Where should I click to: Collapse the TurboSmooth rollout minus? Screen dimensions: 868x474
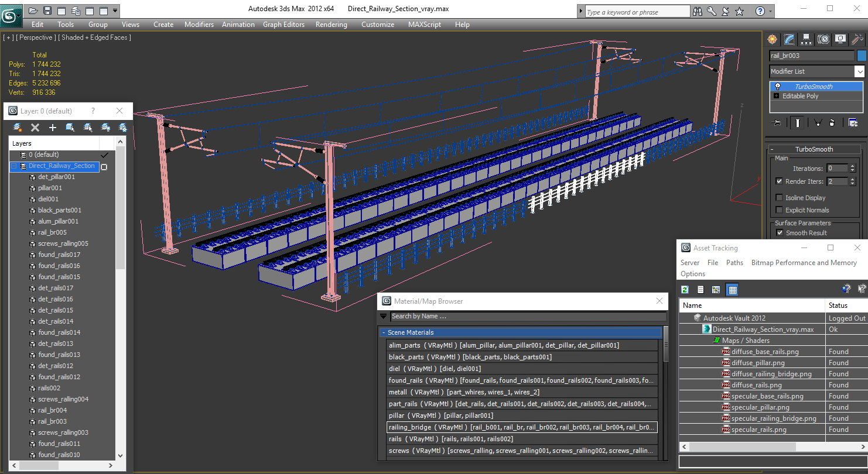click(773, 149)
